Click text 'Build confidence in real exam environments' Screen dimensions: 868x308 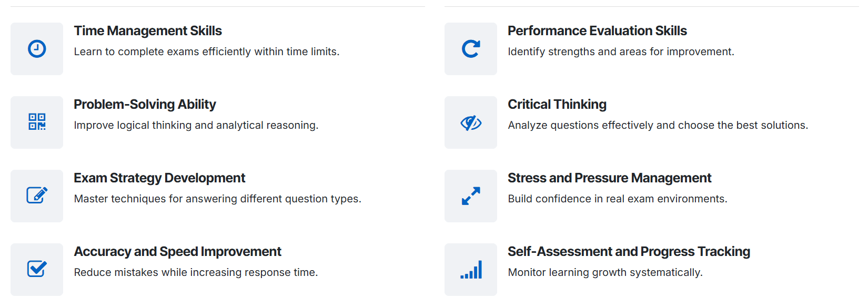pos(617,199)
